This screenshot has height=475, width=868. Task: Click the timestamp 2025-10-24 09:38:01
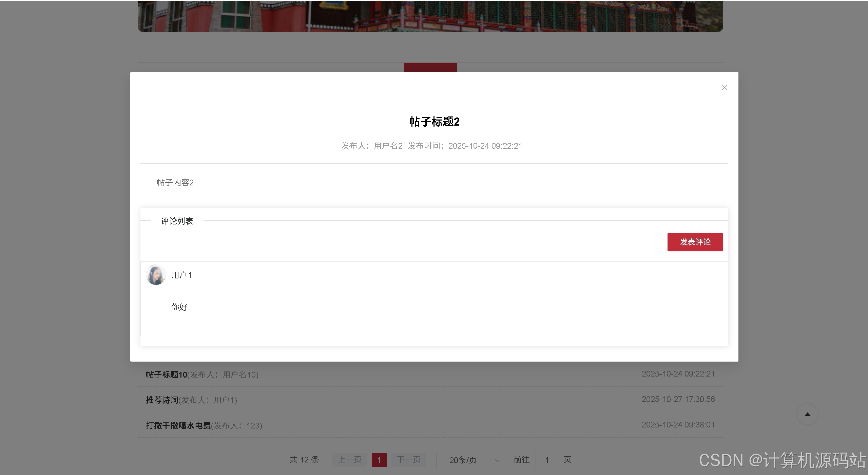[x=678, y=425]
